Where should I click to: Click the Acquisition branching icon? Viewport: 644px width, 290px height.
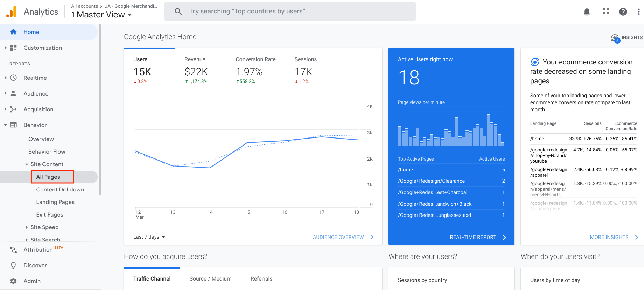(13, 109)
